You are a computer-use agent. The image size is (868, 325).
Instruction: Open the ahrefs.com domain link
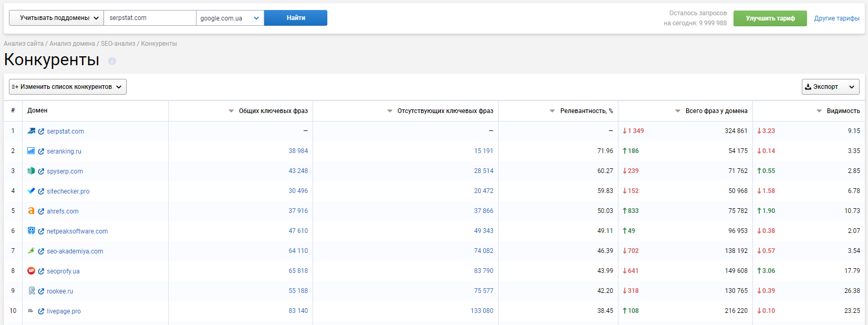63,211
